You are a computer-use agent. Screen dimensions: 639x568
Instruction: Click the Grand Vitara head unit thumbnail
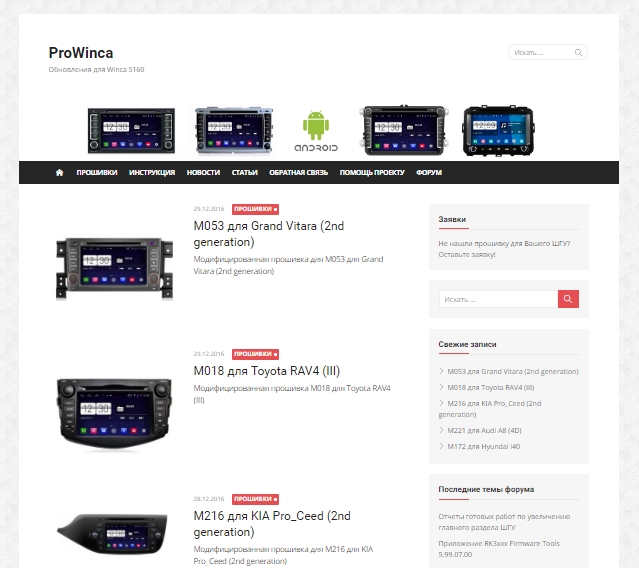tap(114, 269)
